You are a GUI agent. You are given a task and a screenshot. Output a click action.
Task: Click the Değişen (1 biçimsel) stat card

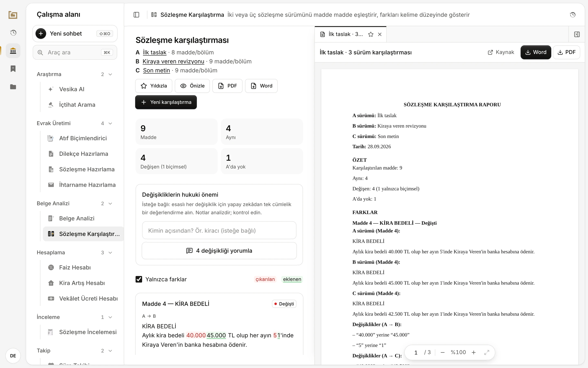coord(176,161)
